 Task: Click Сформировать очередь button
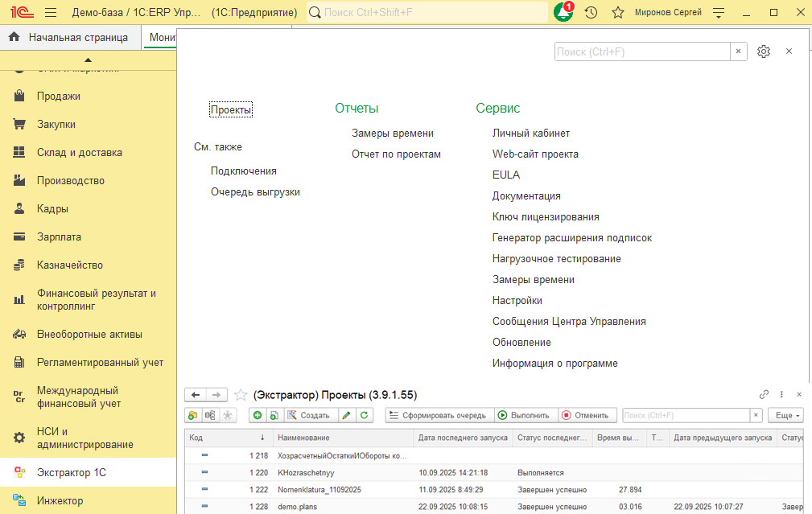click(438, 415)
